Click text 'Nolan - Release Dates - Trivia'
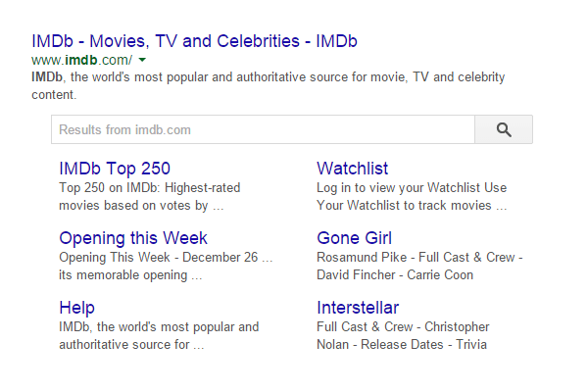Viewport: 588px width, 392px height. click(x=402, y=344)
